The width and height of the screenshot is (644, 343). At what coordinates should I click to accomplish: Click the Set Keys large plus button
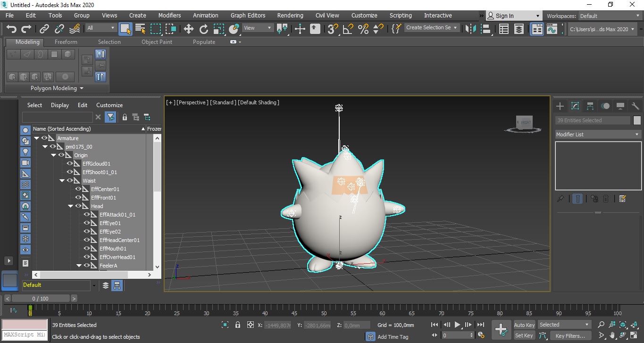click(x=501, y=330)
